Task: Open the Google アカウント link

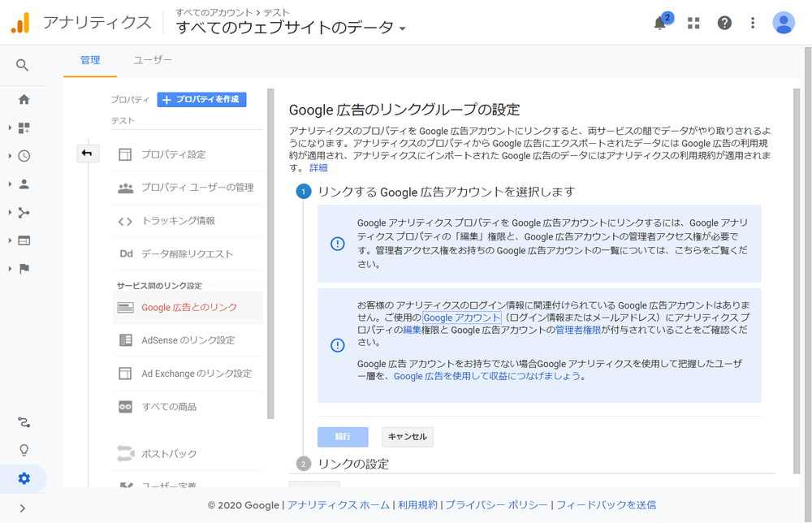Action: click(462, 318)
